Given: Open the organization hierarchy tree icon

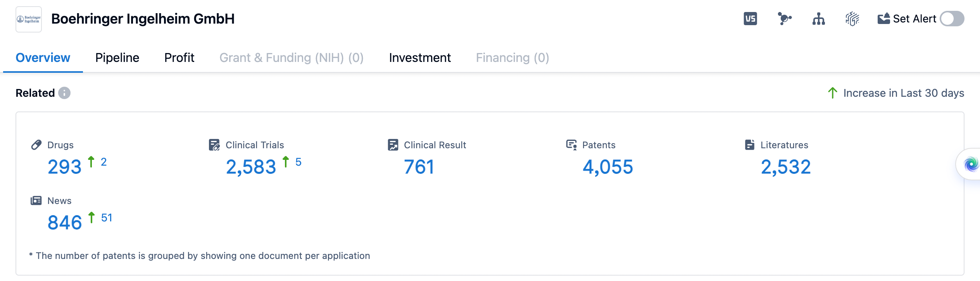Looking at the screenshot, I should pyautogui.click(x=818, y=19).
